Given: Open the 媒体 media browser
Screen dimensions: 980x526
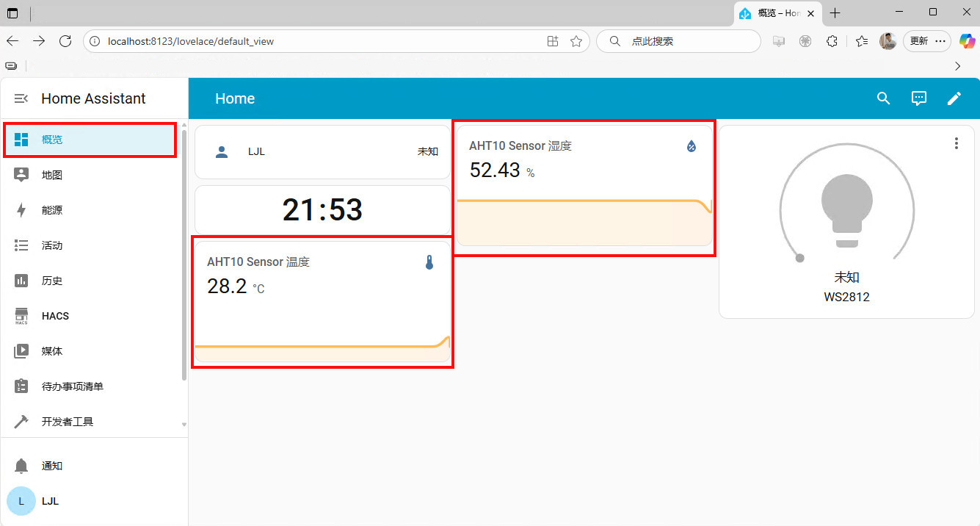Looking at the screenshot, I should point(90,351).
